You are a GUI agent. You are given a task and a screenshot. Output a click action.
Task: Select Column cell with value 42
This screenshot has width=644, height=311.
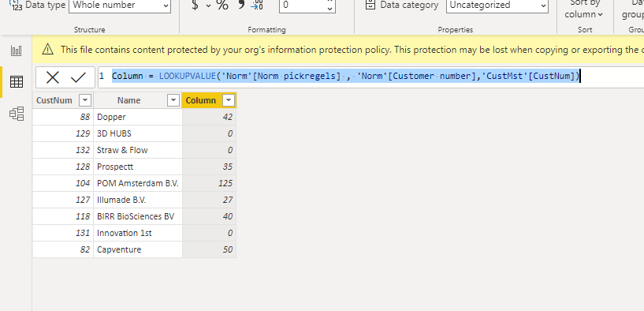(x=209, y=117)
